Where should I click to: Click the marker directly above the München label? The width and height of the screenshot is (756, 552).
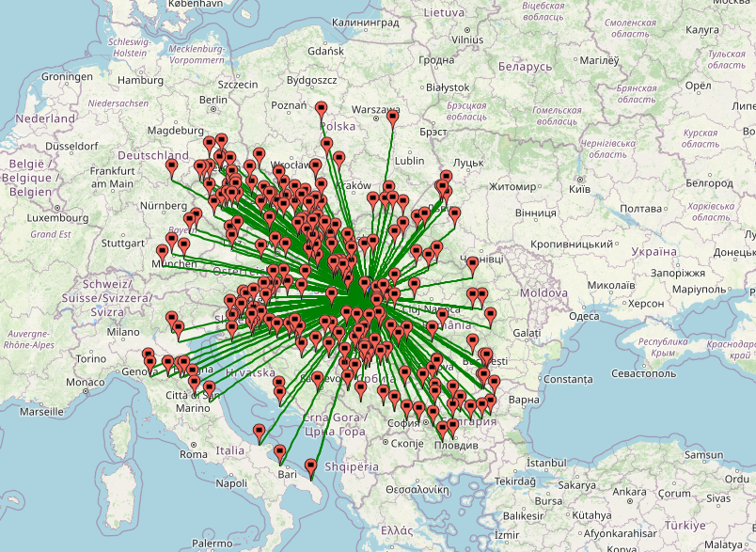point(162,254)
